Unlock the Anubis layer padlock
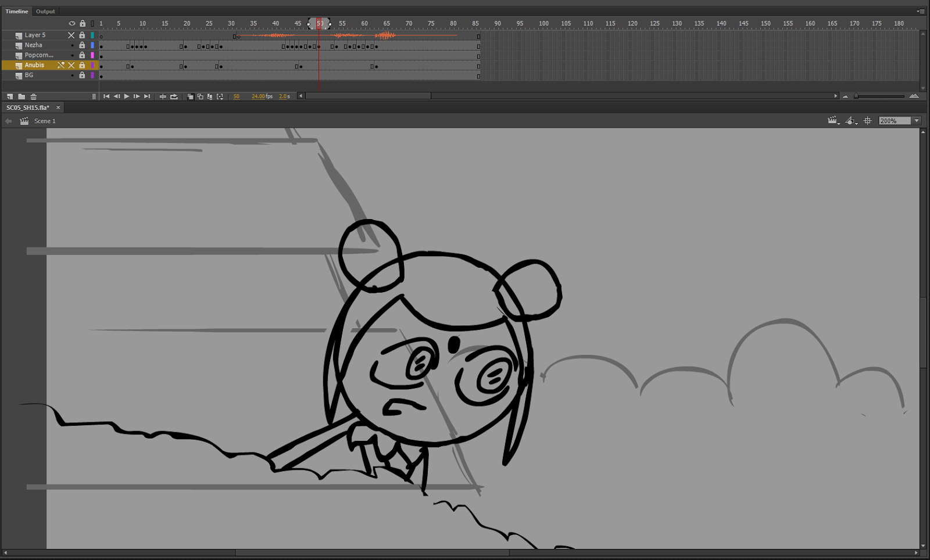Image resolution: width=930 pixels, height=560 pixels. point(82,65)
